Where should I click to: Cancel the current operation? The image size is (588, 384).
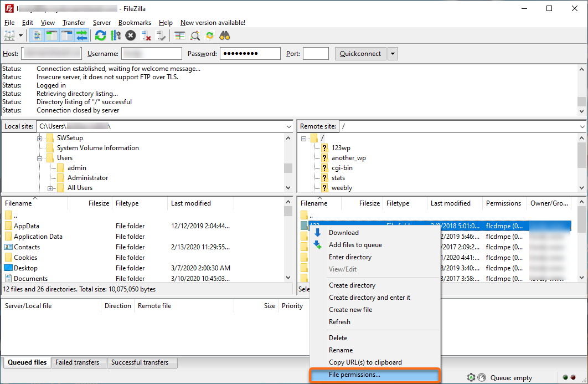click(x=130, y=35)
